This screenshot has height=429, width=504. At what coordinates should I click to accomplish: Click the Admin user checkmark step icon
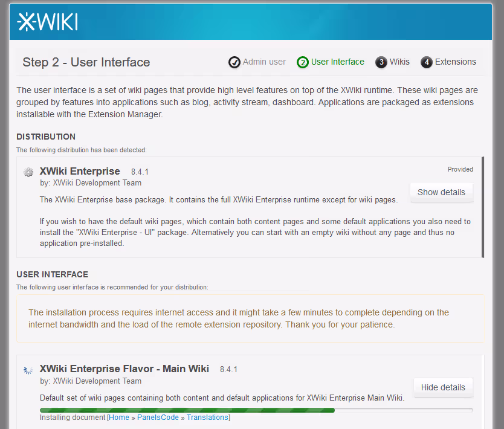(x=234, y=62)
